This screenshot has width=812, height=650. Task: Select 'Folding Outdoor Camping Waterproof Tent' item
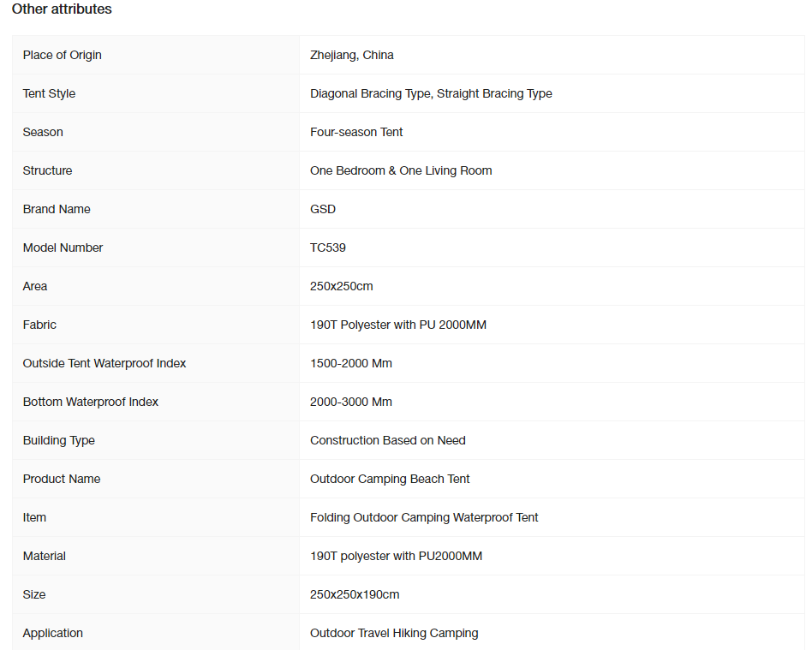pyautogui.click(x=424, y=517)
